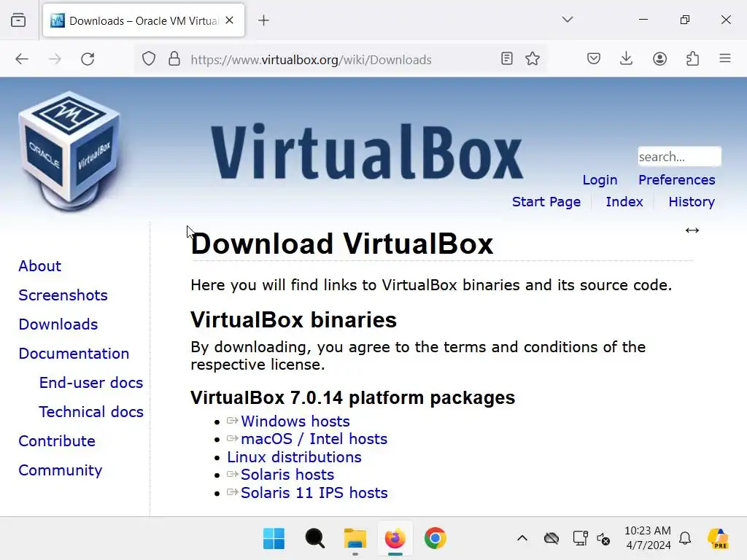747x560 pixels.
Task: Focus the site search field
Action: pos(679,157)
